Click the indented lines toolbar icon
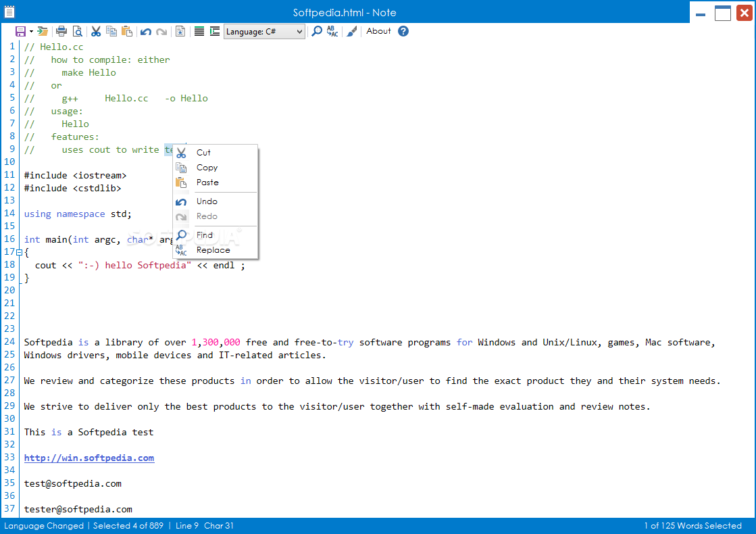 click(x=215, y=31)
